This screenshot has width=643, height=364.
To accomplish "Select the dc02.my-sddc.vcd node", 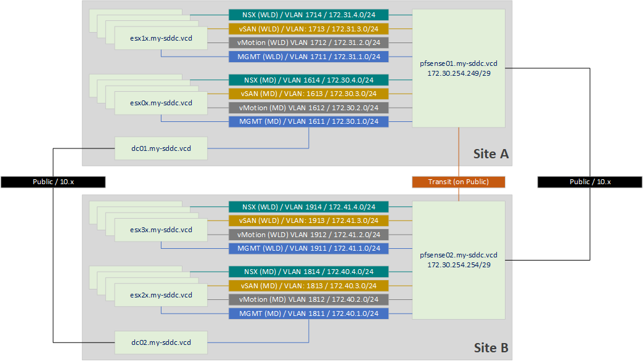I will [x=160, y=342].
